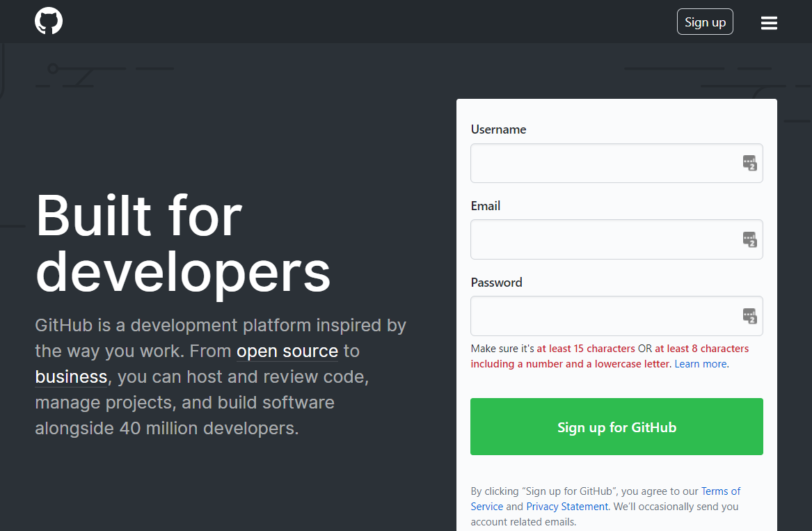The width and height of the screenshot is (812, 531).
Task: Click the Sign up button in header
Action: pos(705,22)
